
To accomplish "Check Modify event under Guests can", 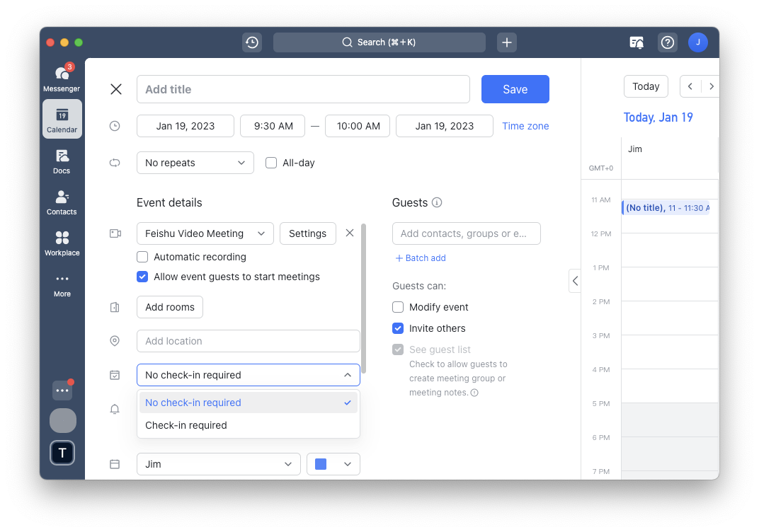I will 398,307.
